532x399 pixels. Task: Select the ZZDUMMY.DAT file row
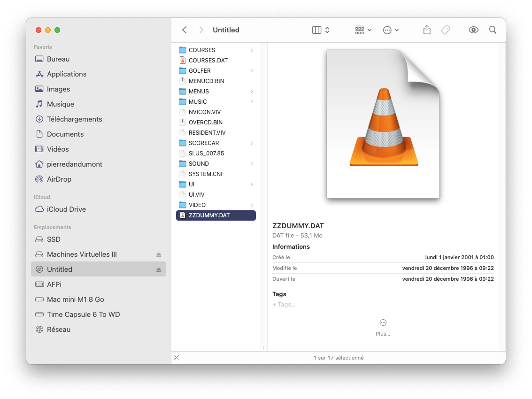point(216,215)
